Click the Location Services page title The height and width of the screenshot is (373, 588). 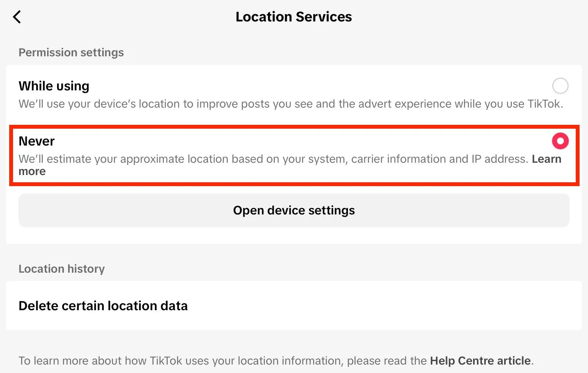[294, 17]
